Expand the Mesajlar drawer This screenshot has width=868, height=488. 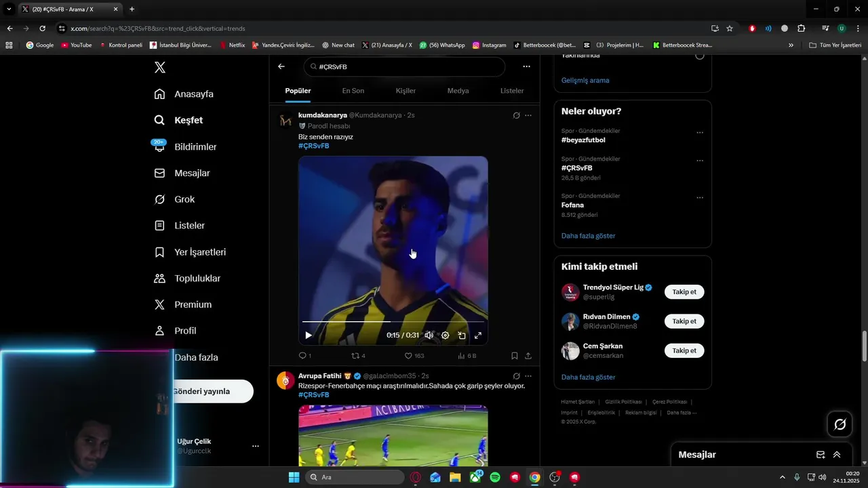coord(837,455)
